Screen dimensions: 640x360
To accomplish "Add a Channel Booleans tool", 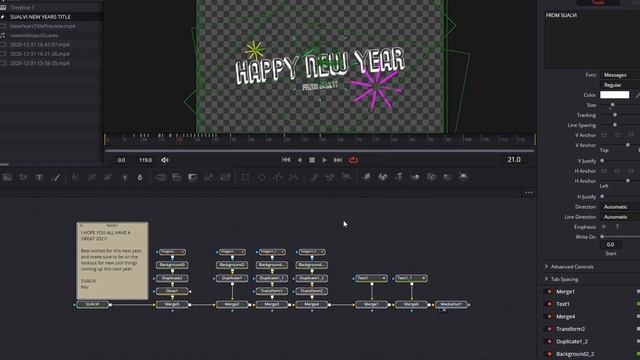I will [x=176, y=177].
